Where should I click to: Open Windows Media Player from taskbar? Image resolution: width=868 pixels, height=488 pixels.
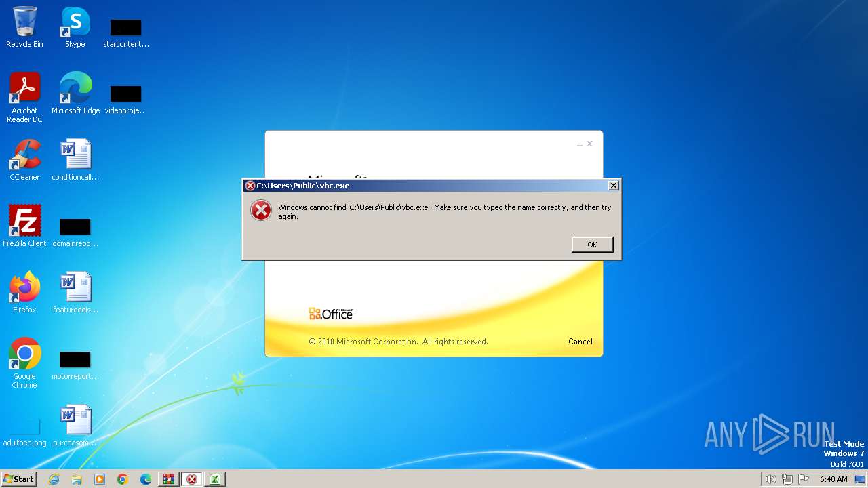[x=100, y=479]
